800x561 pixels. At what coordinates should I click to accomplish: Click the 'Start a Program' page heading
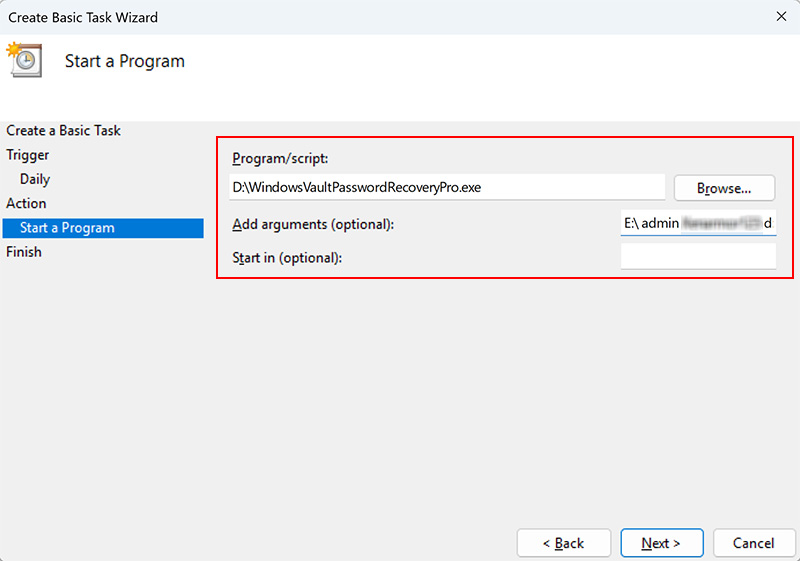(125, 61)
